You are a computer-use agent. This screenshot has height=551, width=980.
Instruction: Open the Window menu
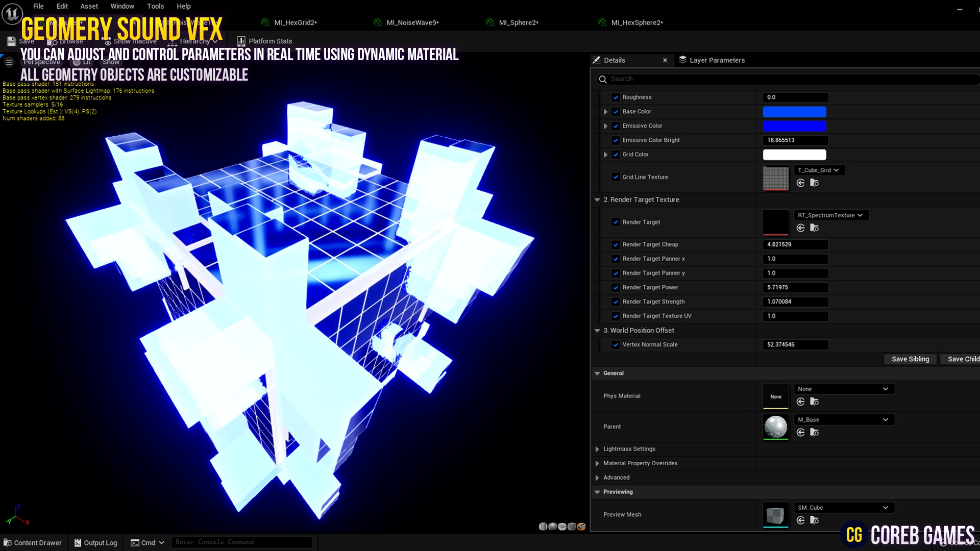(x=122, y=6)
